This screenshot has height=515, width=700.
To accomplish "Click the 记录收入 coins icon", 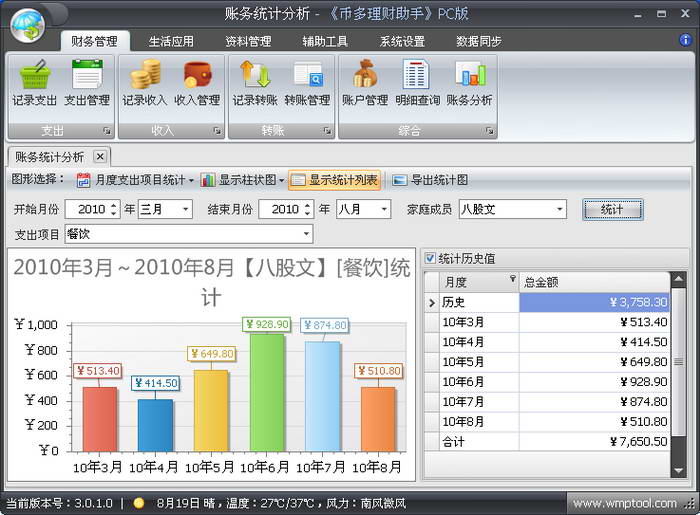I will [145, 75].
